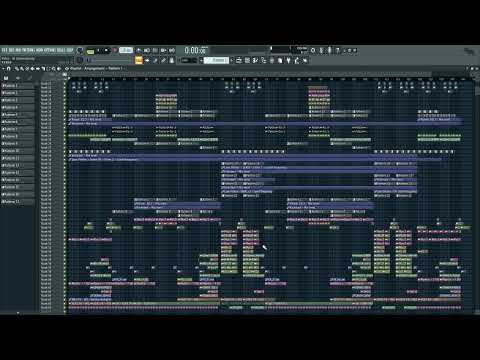The height and width of the screenshot is (360, 480).
Task: Toggle Pattern/Song mode switch
Action: (90, 51)
